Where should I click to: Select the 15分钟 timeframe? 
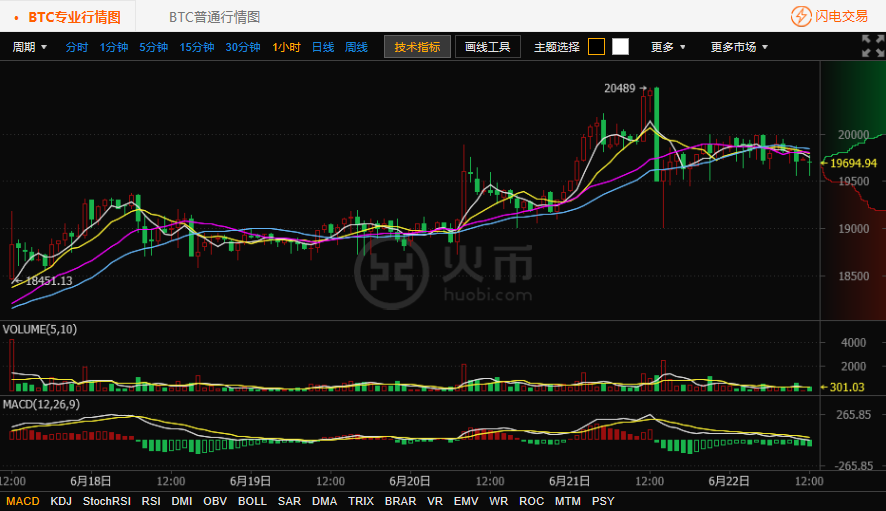tap(196, 47)
